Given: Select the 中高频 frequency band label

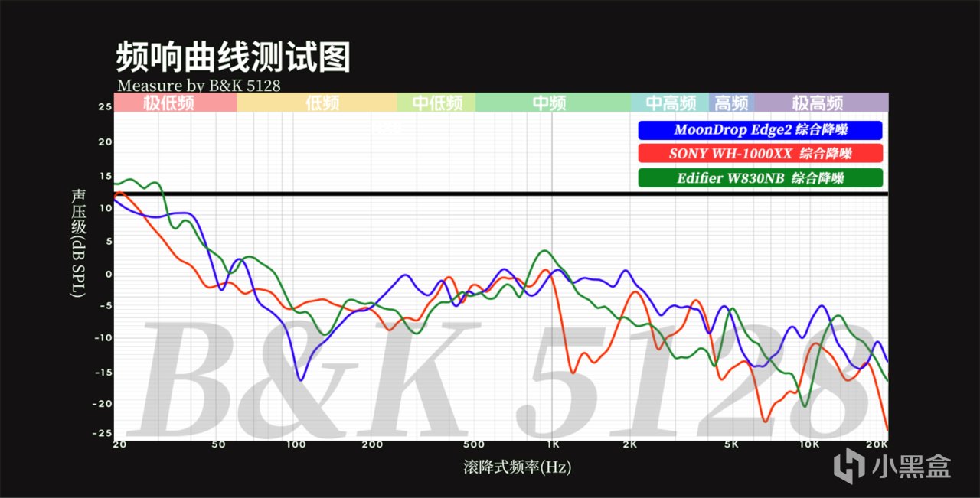Looking at the screenshot, I should [671, 103].
